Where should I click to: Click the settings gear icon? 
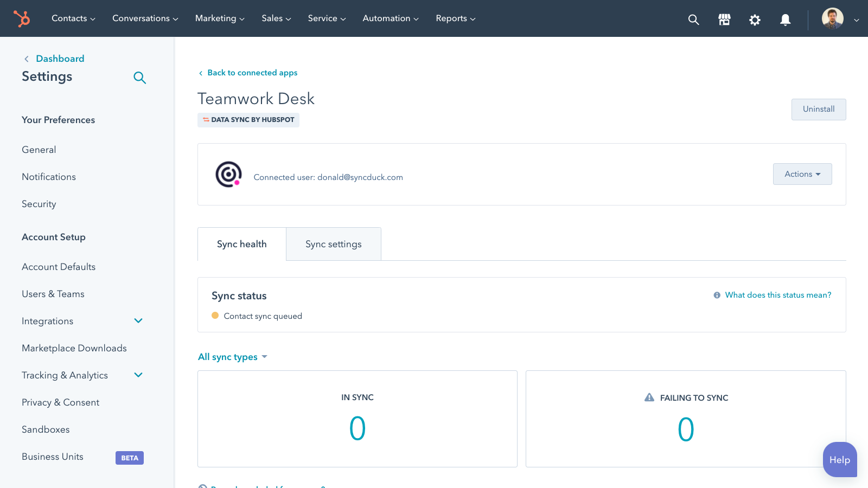click(x=755, y=19)
